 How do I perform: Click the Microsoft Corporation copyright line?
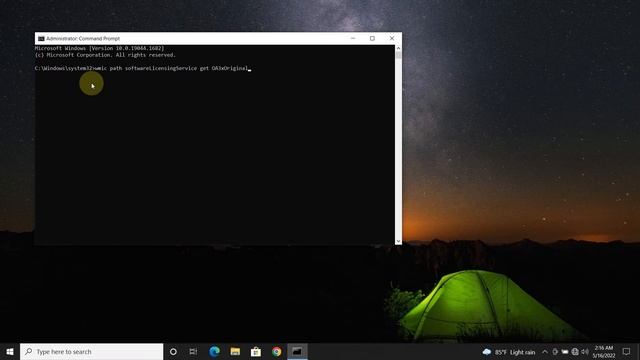[x=105, y=55]
